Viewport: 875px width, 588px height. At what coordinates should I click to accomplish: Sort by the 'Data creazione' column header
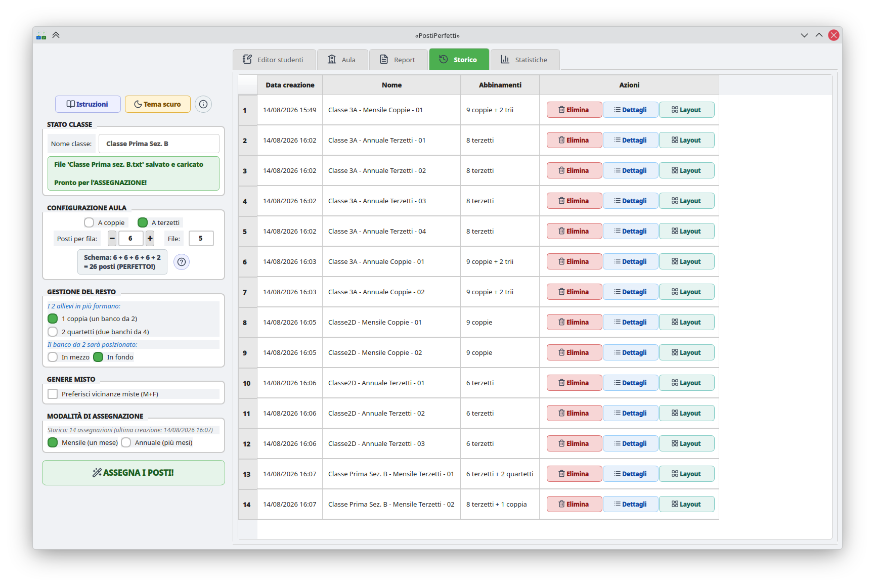point(290,85)
